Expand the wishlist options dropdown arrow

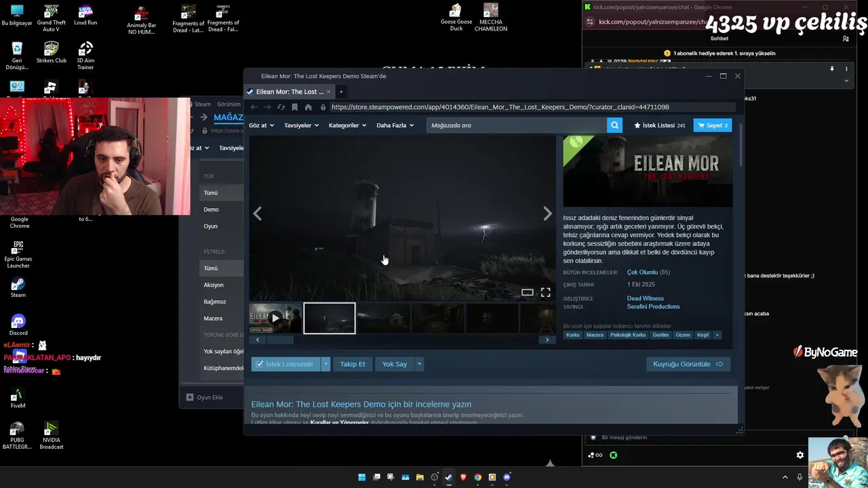click(325, 364)
